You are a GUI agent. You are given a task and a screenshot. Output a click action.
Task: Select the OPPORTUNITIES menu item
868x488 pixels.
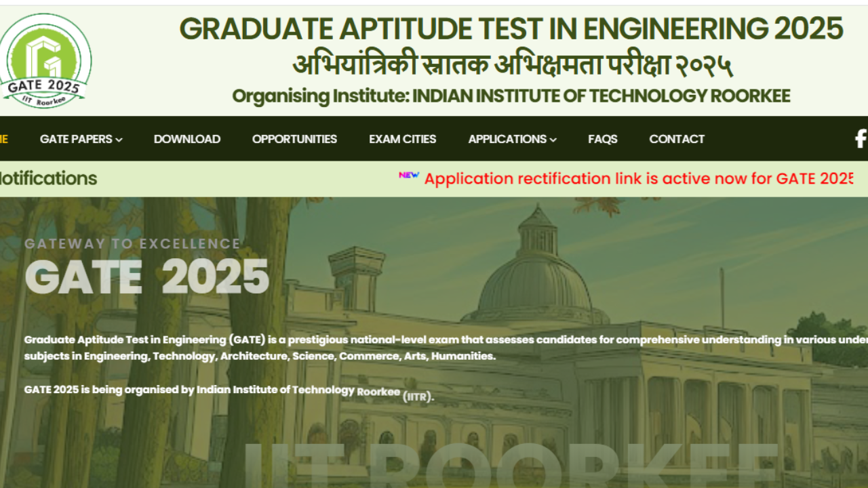[294, 139]
